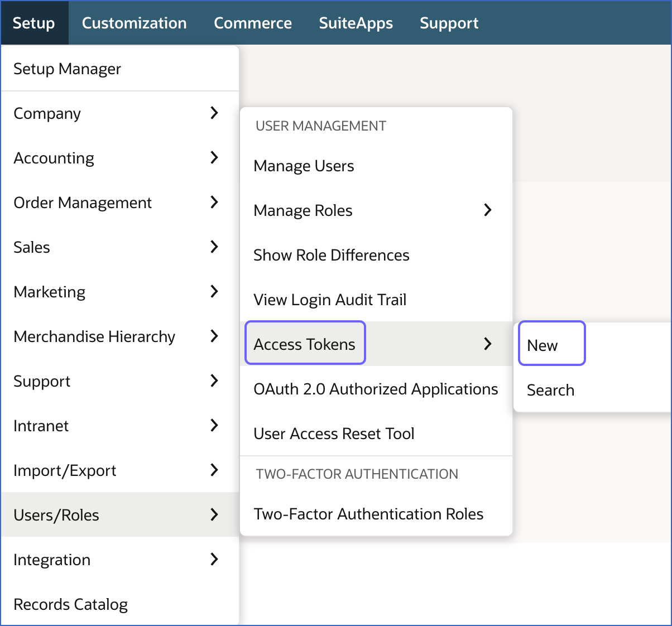Open the Customization menu
This screenshot has width=672, height=626.
click(x=134, y=23)
